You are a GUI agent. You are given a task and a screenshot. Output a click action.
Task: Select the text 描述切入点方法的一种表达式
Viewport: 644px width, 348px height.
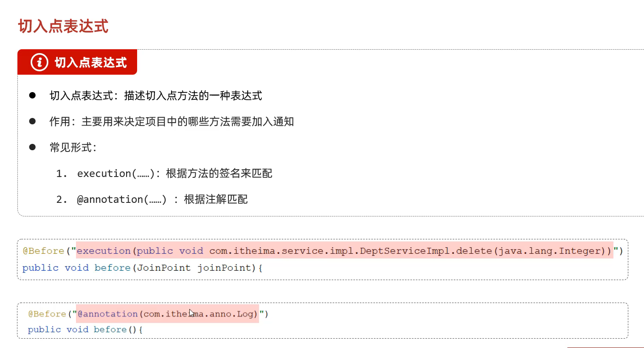[x=193, y=96]
